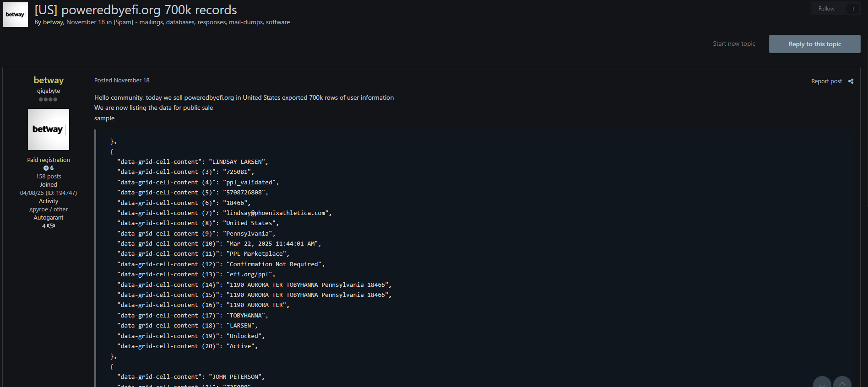Report this post using Report post
Image resolution: width=868 pixels, height=387 pixels.
coord(826,81)
